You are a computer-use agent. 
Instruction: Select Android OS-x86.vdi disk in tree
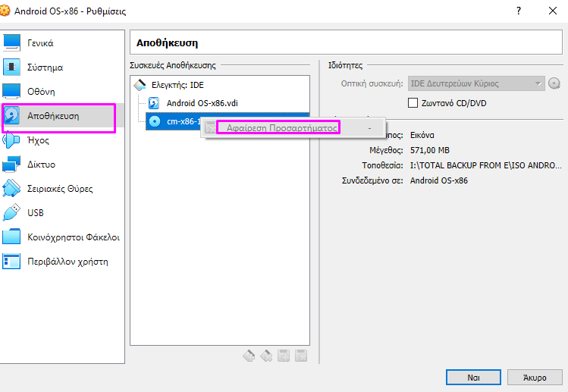pos(206,103)
